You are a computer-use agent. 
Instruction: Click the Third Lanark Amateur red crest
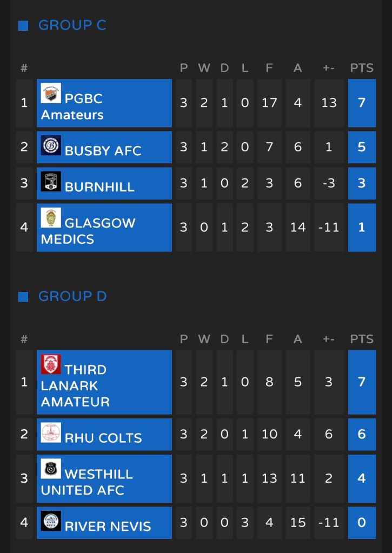[51, 364]
